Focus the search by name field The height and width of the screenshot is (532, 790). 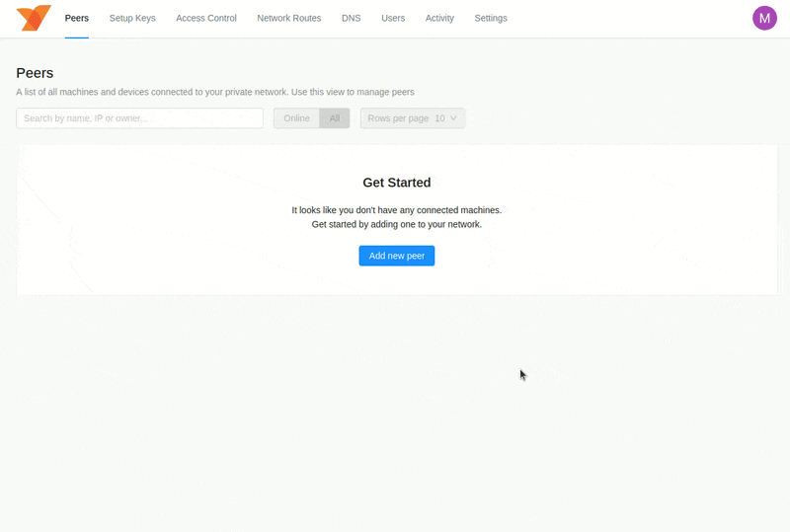(139, 118)
